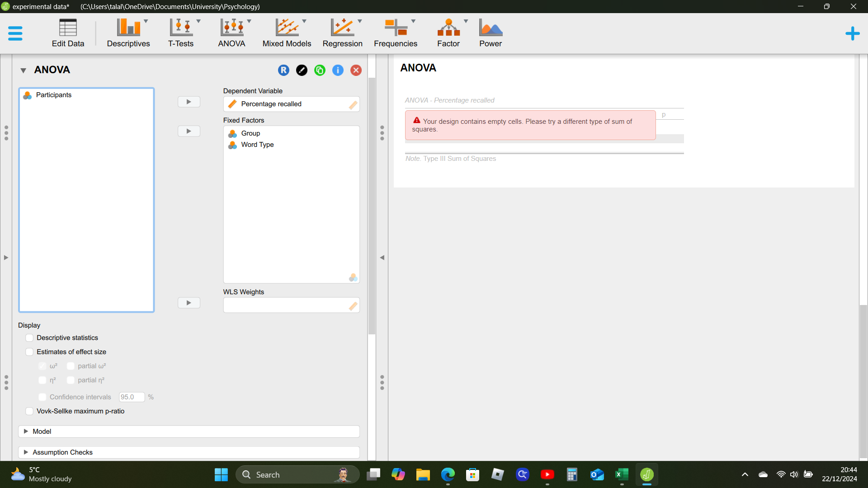The width and height of the screenshot is (868, 488).
Task: Click Regression dropdown arrow
Action: (x=360, y=21)
